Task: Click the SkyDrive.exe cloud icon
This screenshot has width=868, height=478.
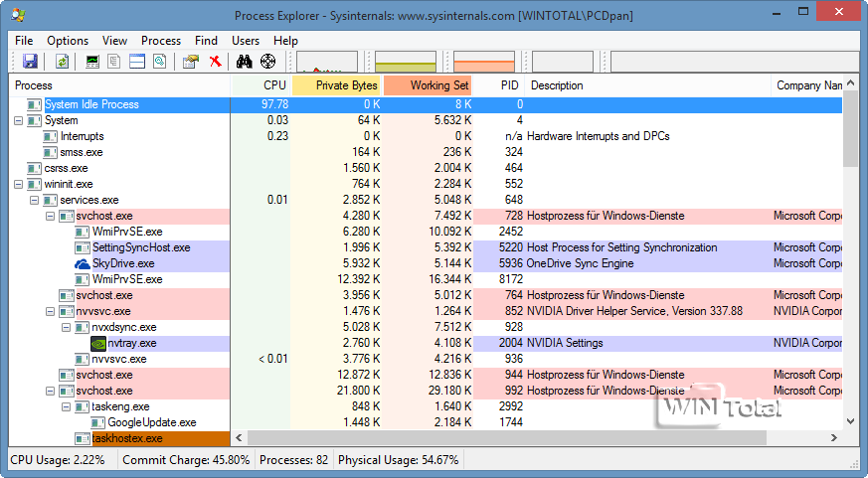Action: 83,264
